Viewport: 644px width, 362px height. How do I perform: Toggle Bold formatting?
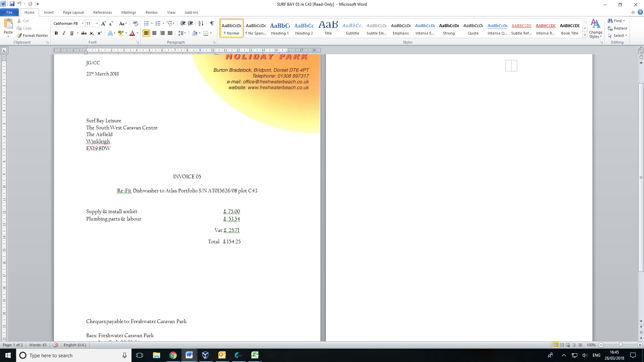coord(56,33)
